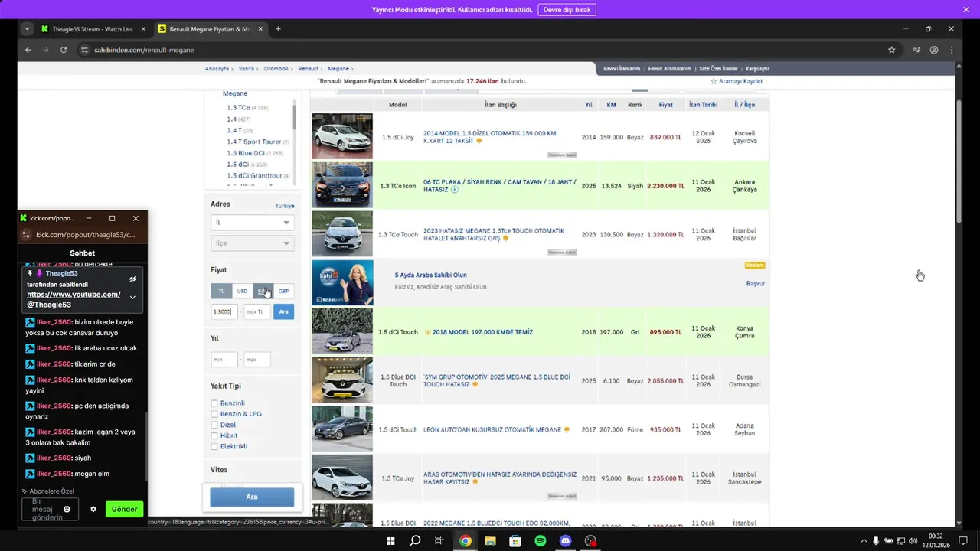Image resolution: width=980 pixels, height=551 pixels.
Task: Open the 2018 MODEL 197.000 KMDE TEMİZ listing
Action: pyautogui.click(x=482, y=332)
